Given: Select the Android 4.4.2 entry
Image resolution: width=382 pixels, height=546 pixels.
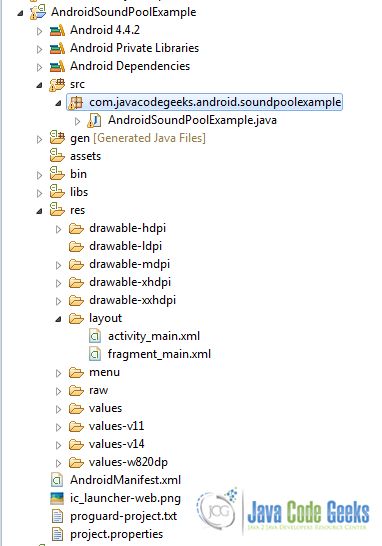Looking at the screenshot, I should (x=105, y=30).
